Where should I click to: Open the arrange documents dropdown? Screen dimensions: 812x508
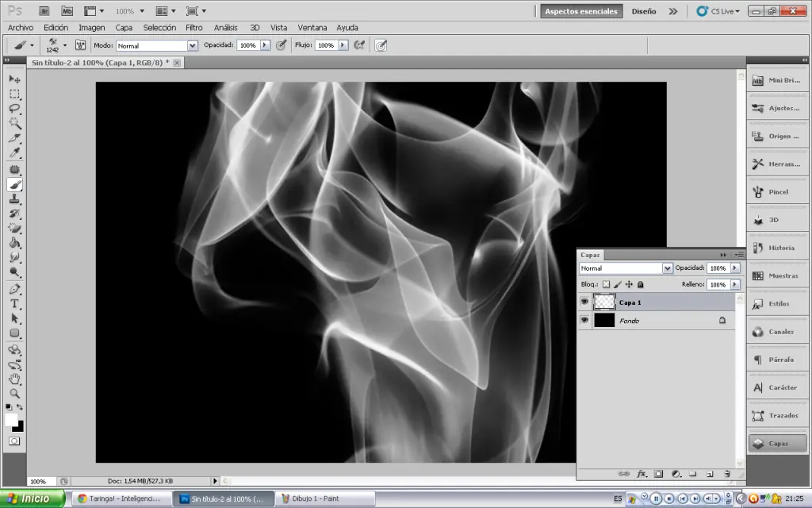point(167,11)
